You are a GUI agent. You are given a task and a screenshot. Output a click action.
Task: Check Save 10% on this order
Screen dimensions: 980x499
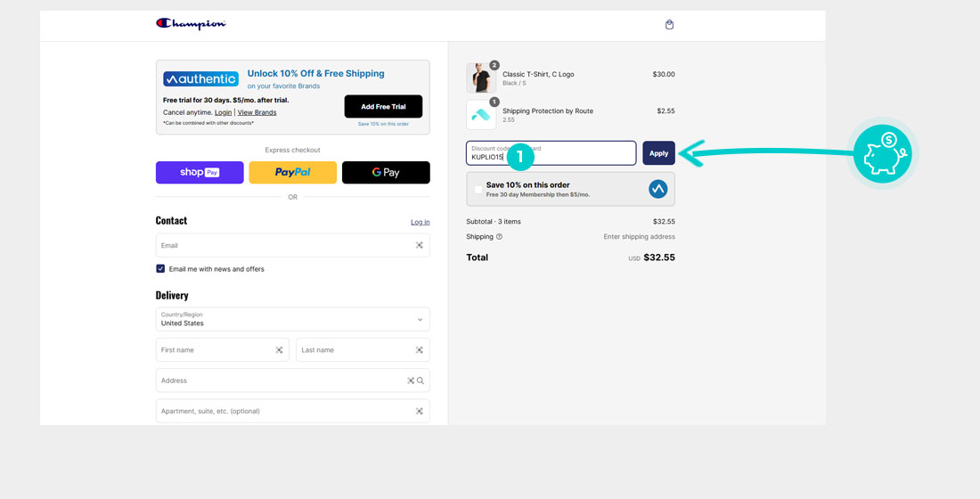click(x=478, y=189)
